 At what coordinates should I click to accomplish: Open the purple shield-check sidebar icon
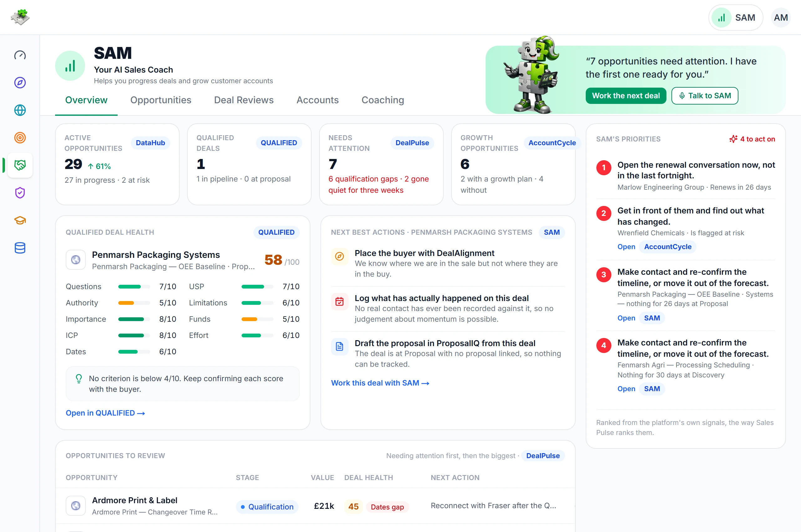[x=20, y=193]
